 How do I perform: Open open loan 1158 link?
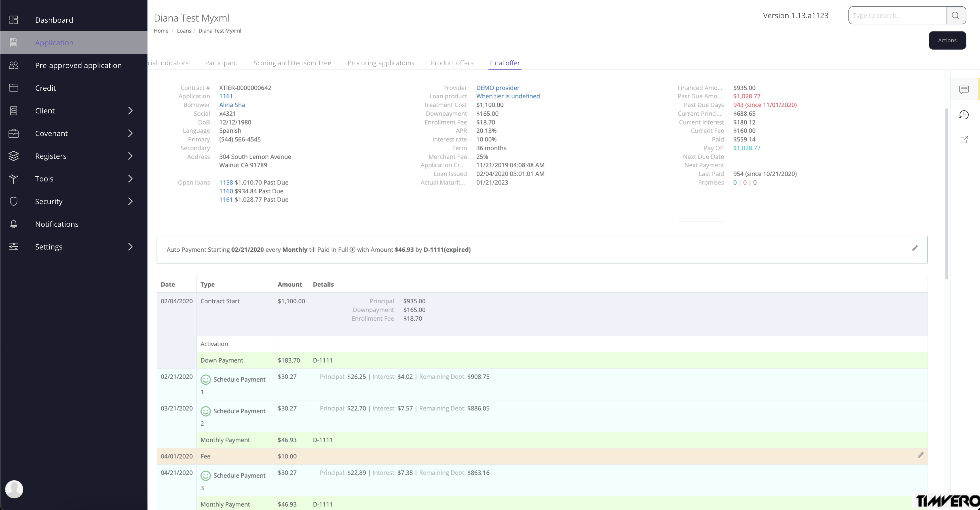coord(226,183)
